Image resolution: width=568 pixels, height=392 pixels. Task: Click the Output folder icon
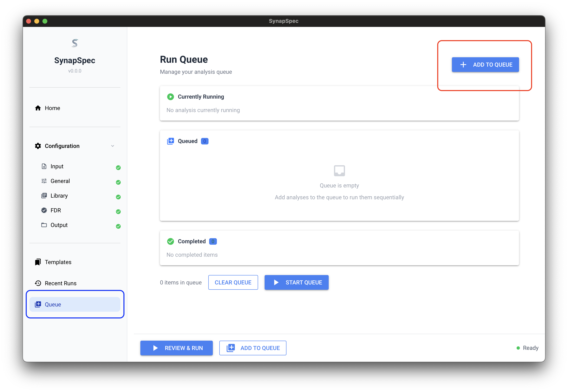pos(44,225)
